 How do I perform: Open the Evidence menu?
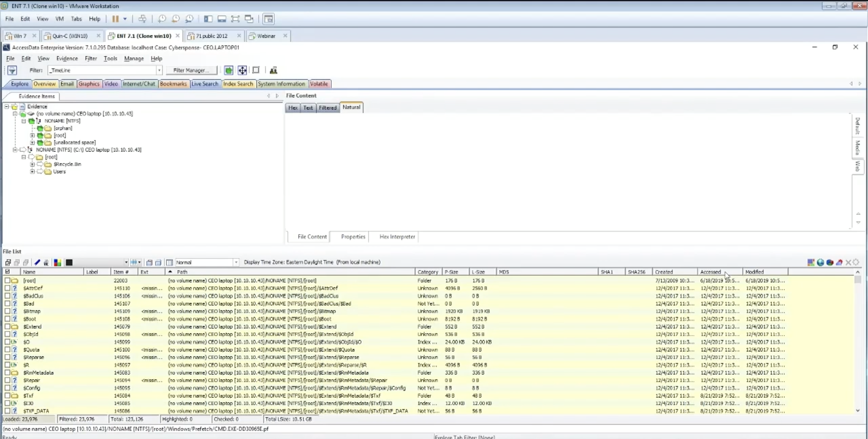[67, 58]
